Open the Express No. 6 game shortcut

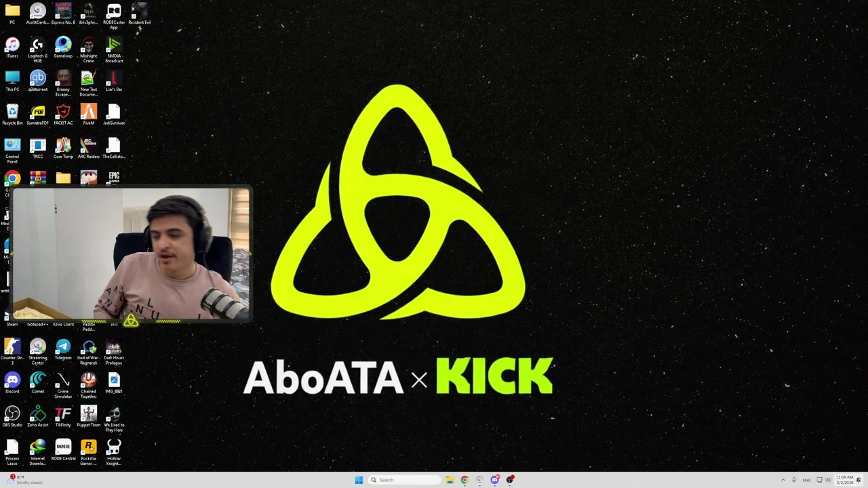coord(63,14)
